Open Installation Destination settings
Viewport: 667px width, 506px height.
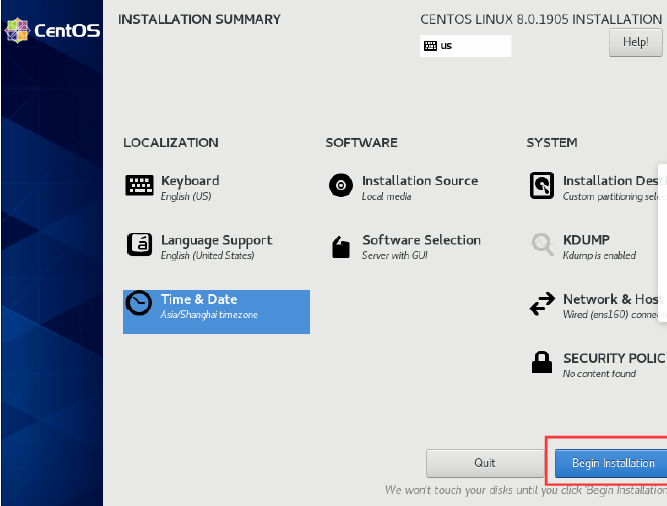[597, 187]
